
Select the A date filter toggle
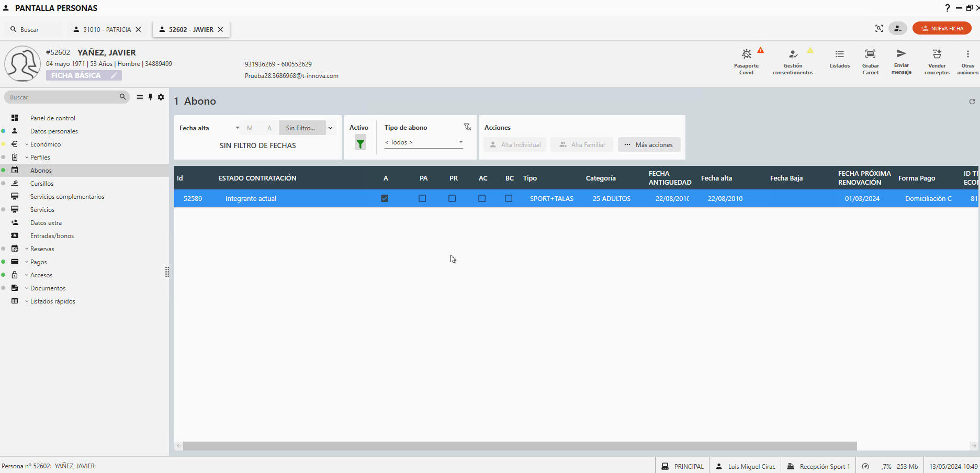pos(269,128)
